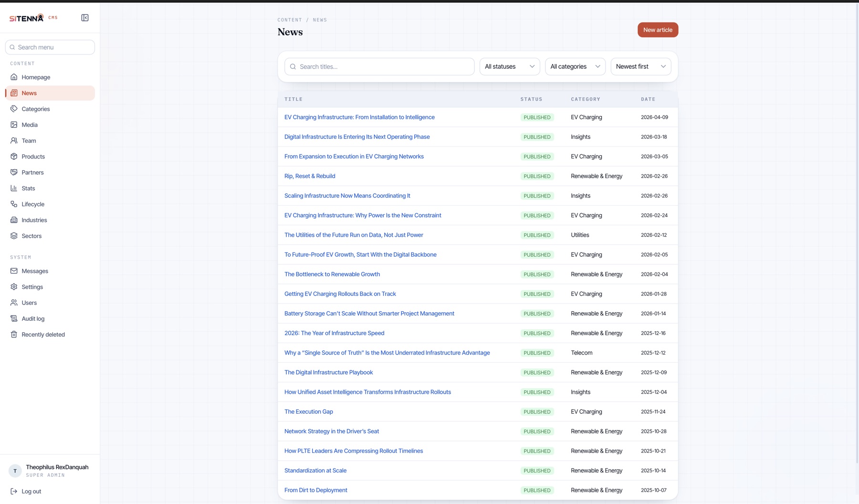This screenshot has width=859, height=504.
Task: Click the Category column header
Action: point(586,99)
